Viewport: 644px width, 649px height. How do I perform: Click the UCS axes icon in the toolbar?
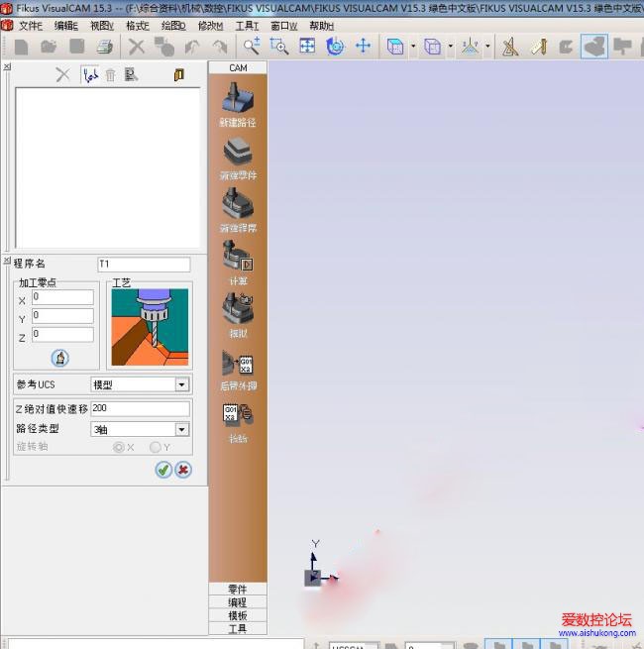(471, 46)
